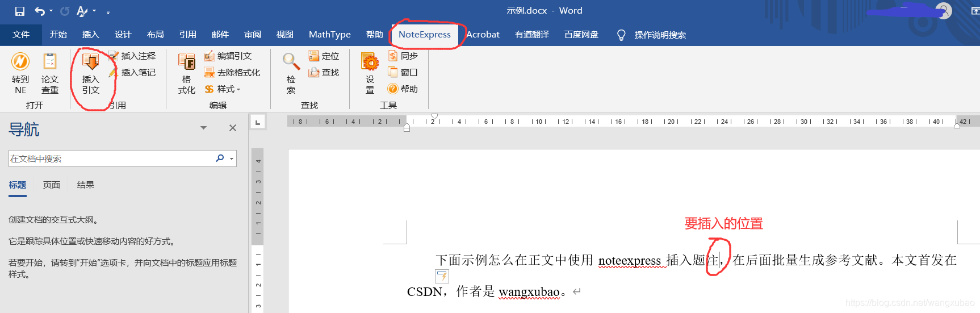This screenshot has width=980, height=313.
Task: Click the tab stop selector at ruler corner
Action: pyautogui.click(x=258, y=122)
